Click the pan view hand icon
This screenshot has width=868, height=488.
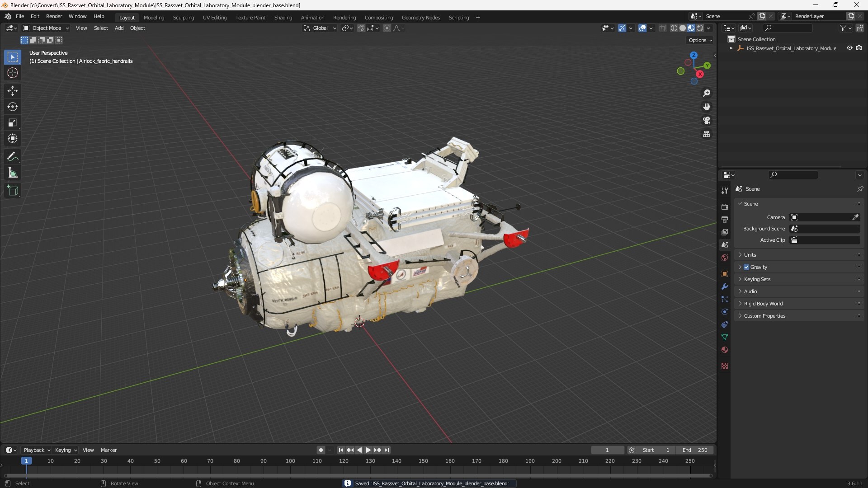click(707, 107)
